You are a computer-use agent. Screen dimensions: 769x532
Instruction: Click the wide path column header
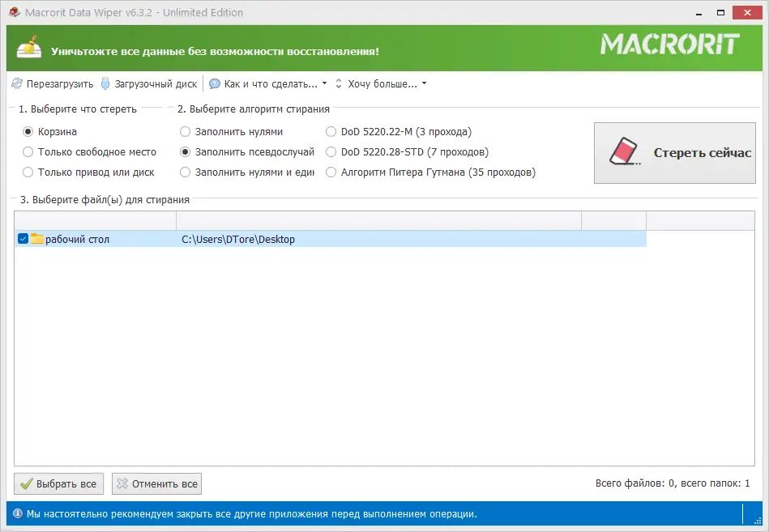coord(378,221)
